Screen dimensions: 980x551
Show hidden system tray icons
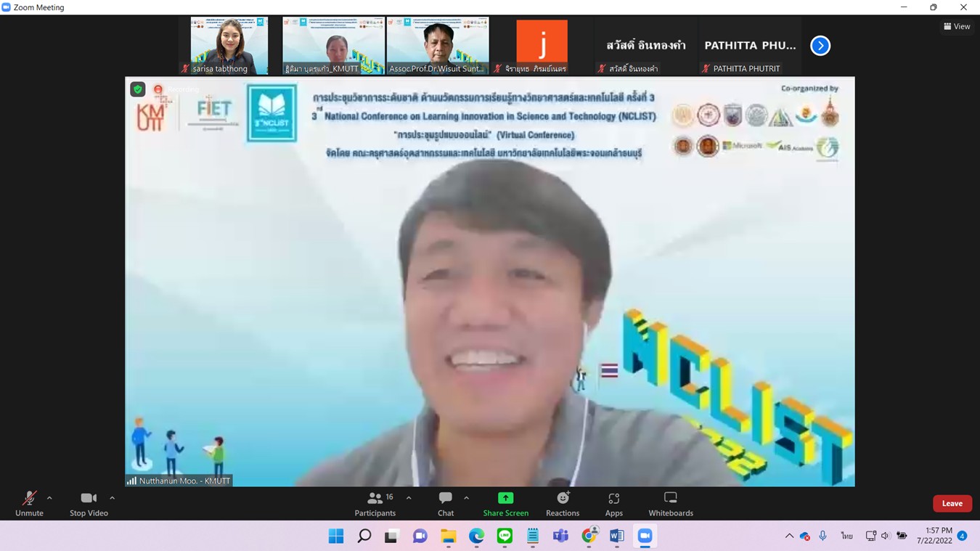tap(789, 536)
